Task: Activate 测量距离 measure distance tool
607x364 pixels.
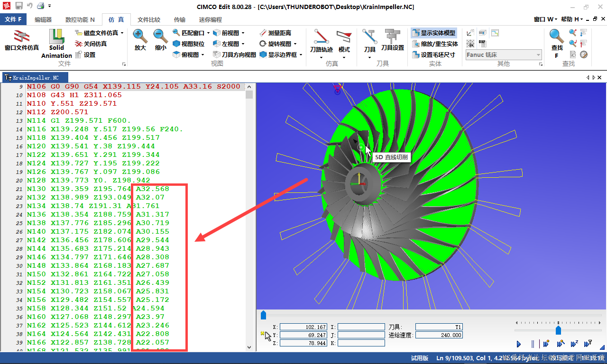Action: pos(276,33)
